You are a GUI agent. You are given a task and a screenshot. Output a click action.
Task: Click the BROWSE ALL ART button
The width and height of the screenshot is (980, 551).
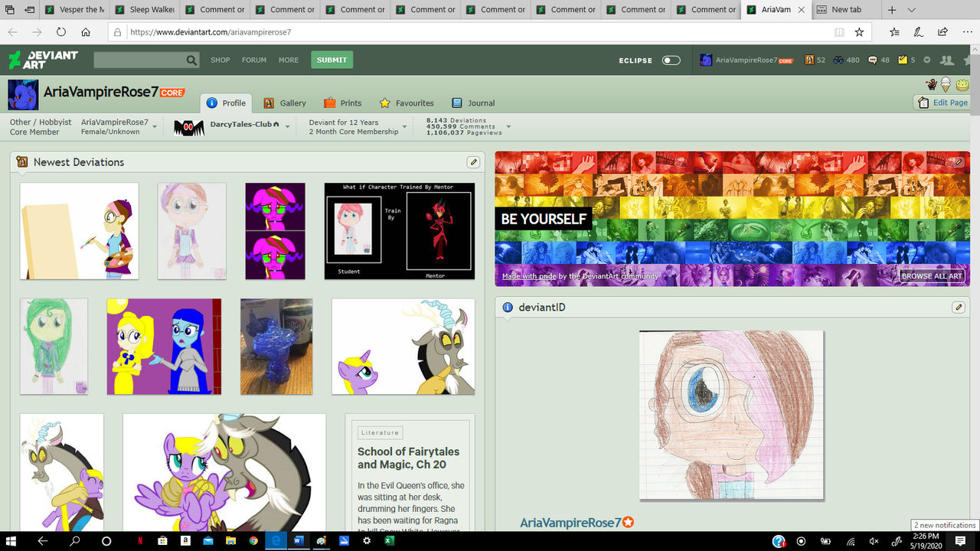point(932,276)
